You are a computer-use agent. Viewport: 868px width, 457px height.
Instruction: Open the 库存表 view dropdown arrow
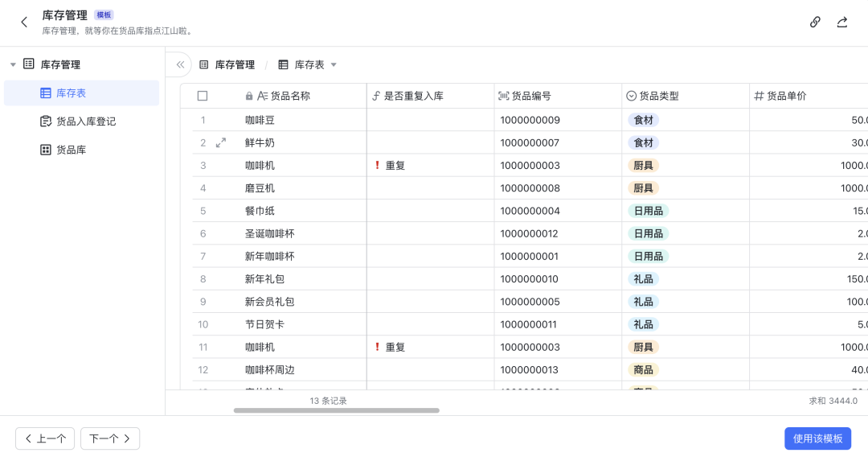(334, 65)
